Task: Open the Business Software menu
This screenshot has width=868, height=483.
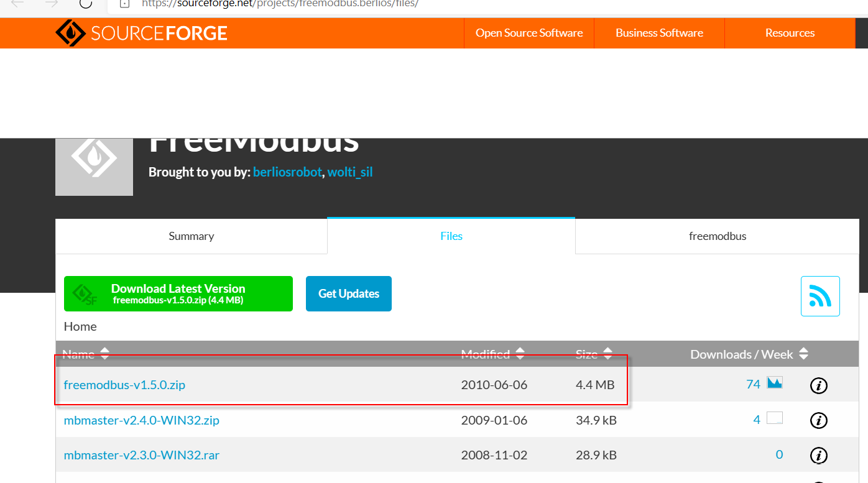Action: [659, 33]
